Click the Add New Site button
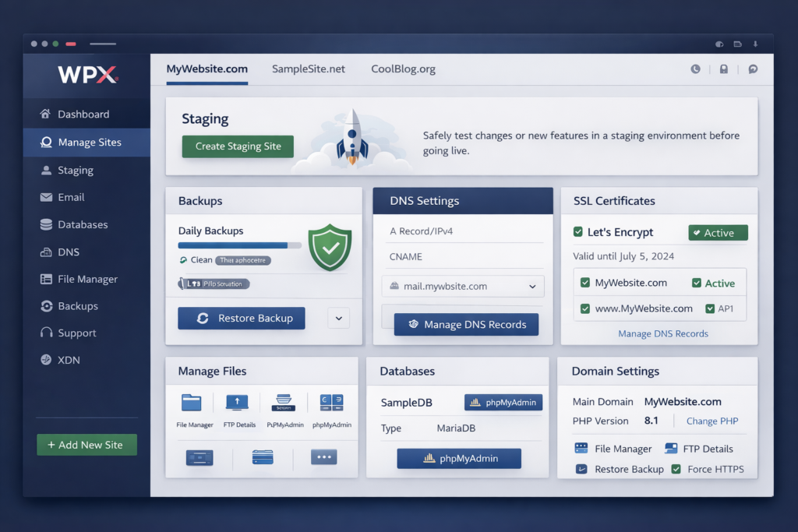Viewport: 798px width, 532px height. 87,444
